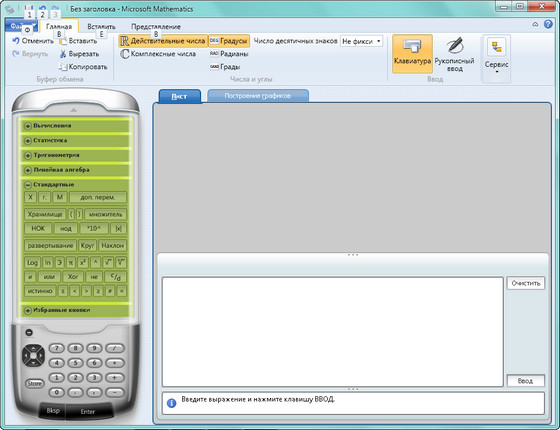Click the Отменить undo button

[x=33, y=41]
